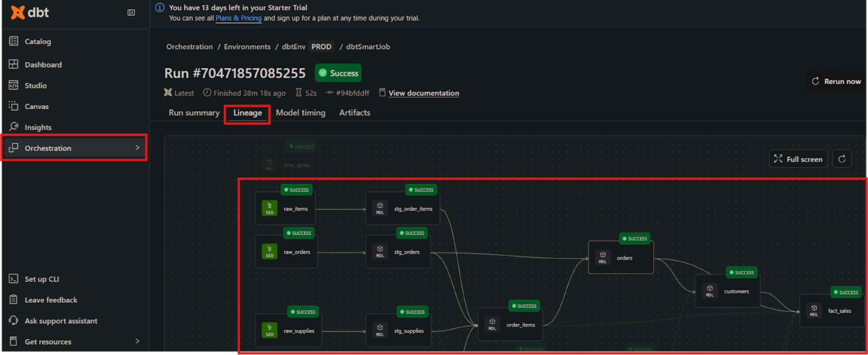Click the Ask support assistant headset icon
The width and height of the screenshot is (868, 355).
point(14,321)
